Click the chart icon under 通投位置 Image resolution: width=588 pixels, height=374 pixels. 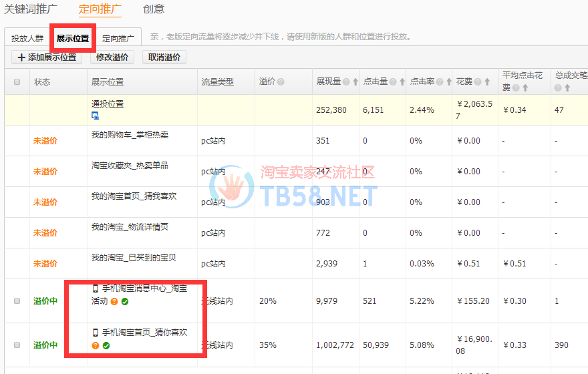95,116
